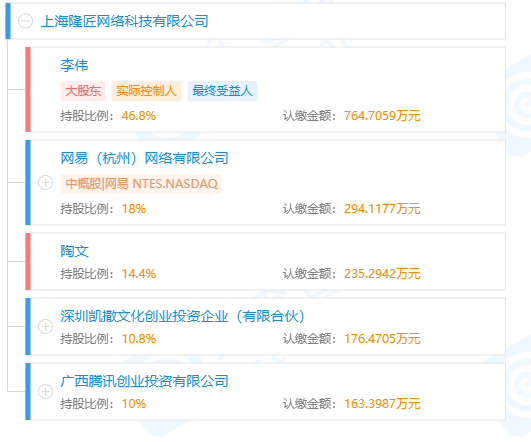Select 网易's 294.1177万元 subscribed amount
Viewport: 531px width, 442px height.
[x=382, y=209]
